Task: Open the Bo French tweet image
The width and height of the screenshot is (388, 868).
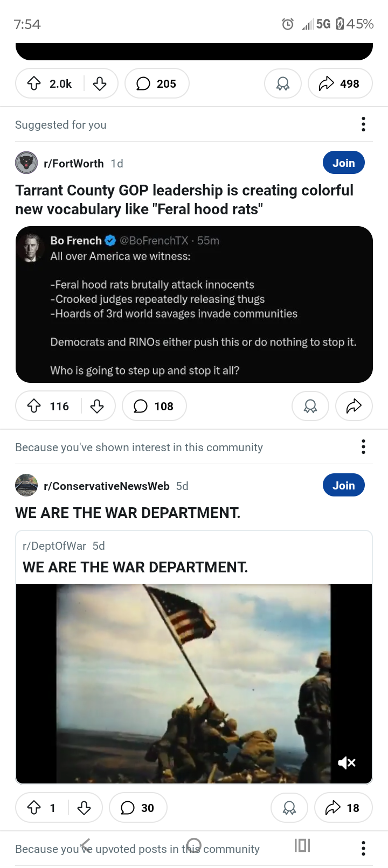Action: point(194,305)
